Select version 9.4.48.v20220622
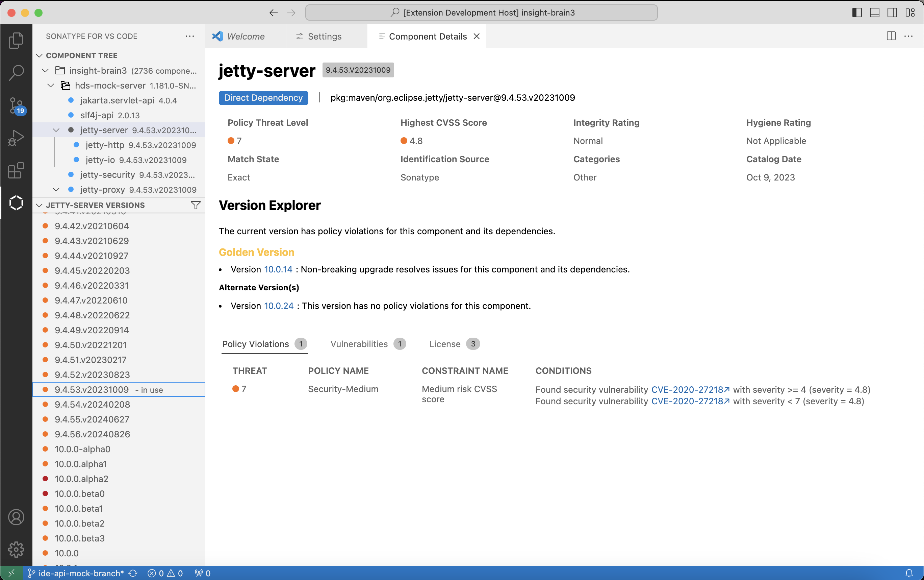Screen dimensions: 924x580 coord(119,315)
